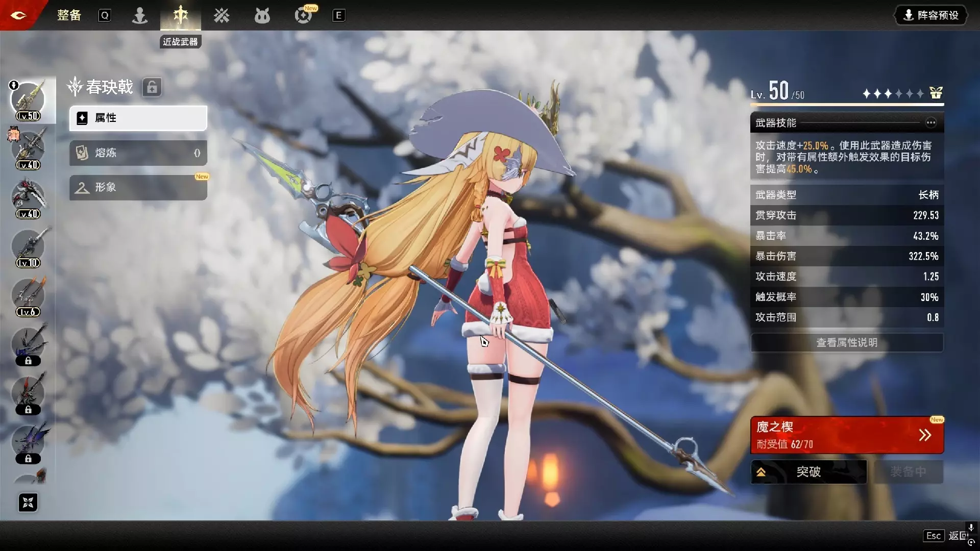Open the character tab icon
This screenshot has width=980, height=551.
[139, 15]
